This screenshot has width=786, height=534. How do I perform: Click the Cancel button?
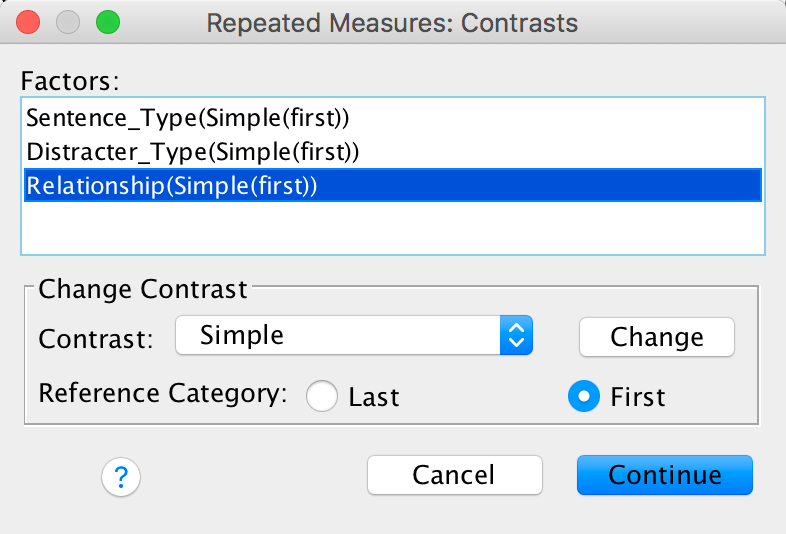click(454, 475)
